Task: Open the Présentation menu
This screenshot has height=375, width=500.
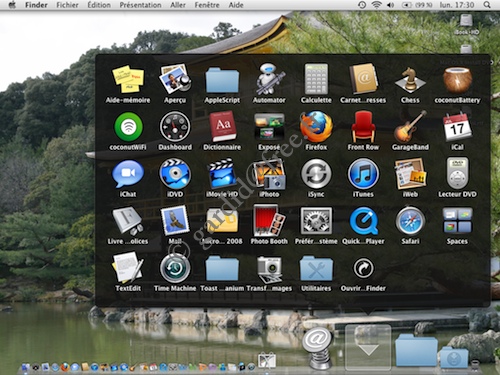Action: click(x=140, y=5)
